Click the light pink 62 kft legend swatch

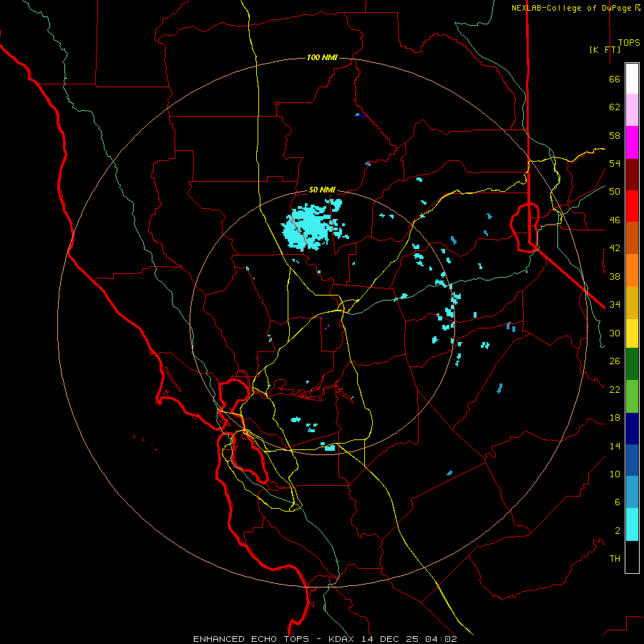tap(632, 110)
